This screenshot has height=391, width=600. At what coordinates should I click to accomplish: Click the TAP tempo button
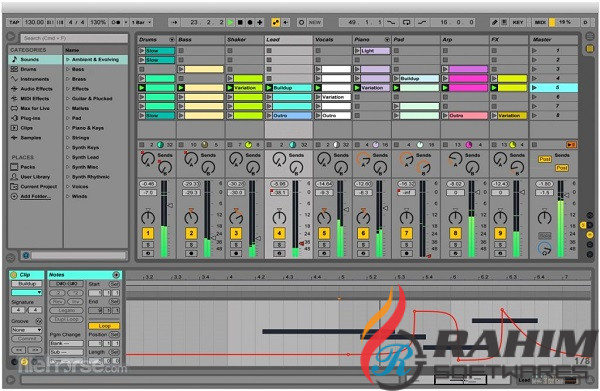(14, 23)
